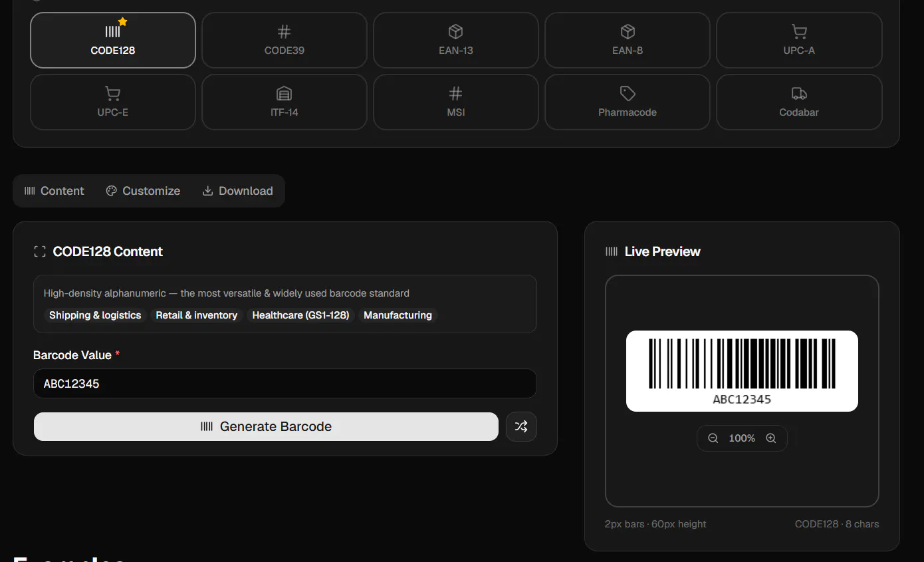Click the Manufacturing tag
The height and width of the screenshot is (562, 924).
tap(398, 315)
